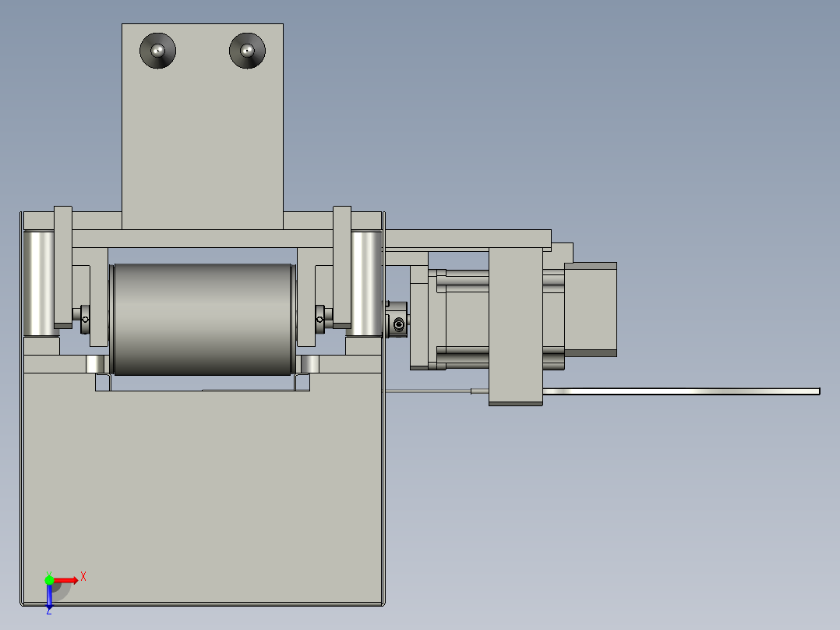Click the blue Z axis arrow of triad
Image resolution: width=840 pixels, height=630 pixels.
coord(49,596)
